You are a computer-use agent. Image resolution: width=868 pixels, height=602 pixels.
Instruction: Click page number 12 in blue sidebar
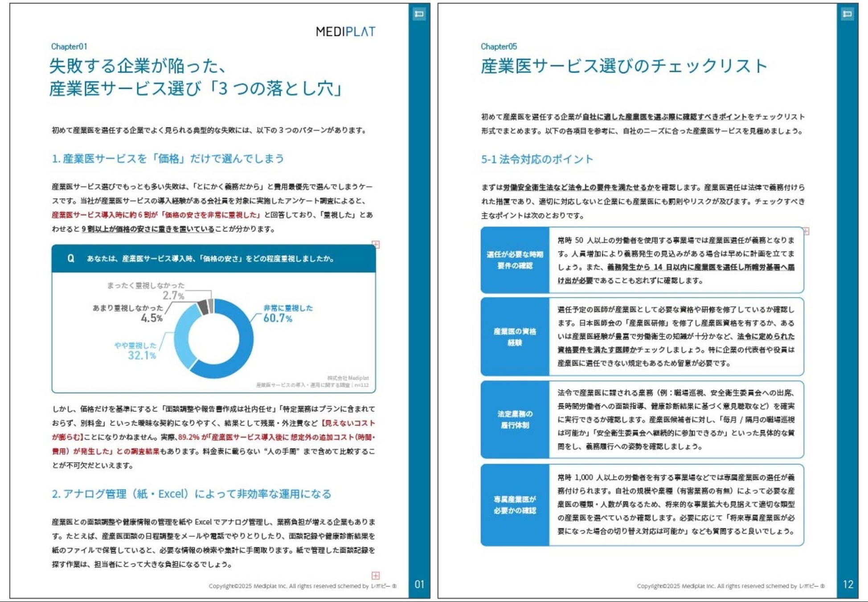848,584
